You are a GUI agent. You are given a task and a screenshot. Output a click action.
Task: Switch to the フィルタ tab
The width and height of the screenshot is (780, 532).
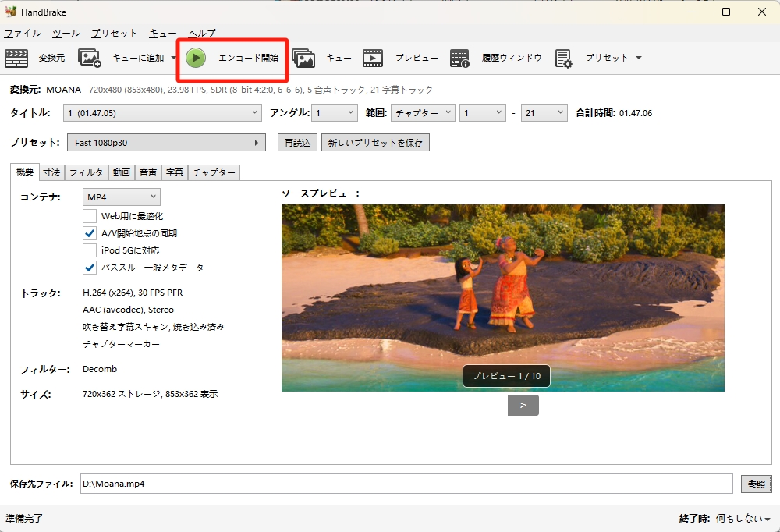coord(86,172)
